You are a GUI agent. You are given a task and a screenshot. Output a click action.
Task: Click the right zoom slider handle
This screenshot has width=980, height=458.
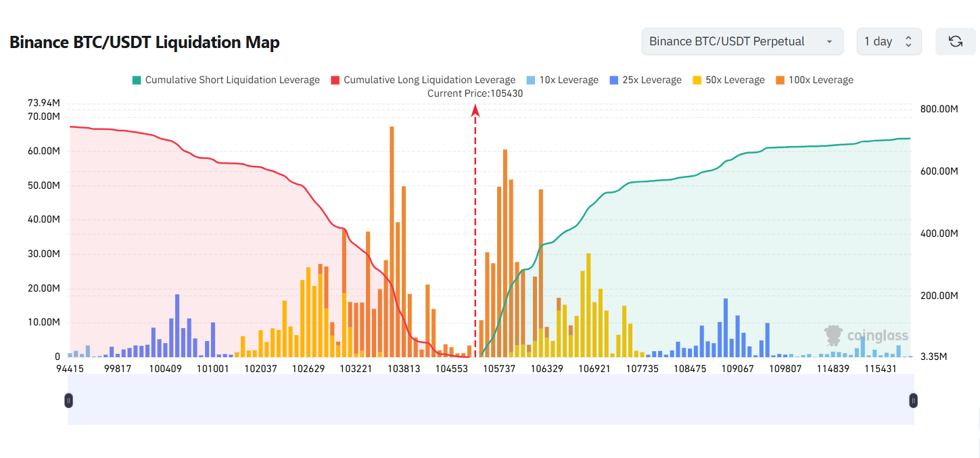click(x=914, y=400)
